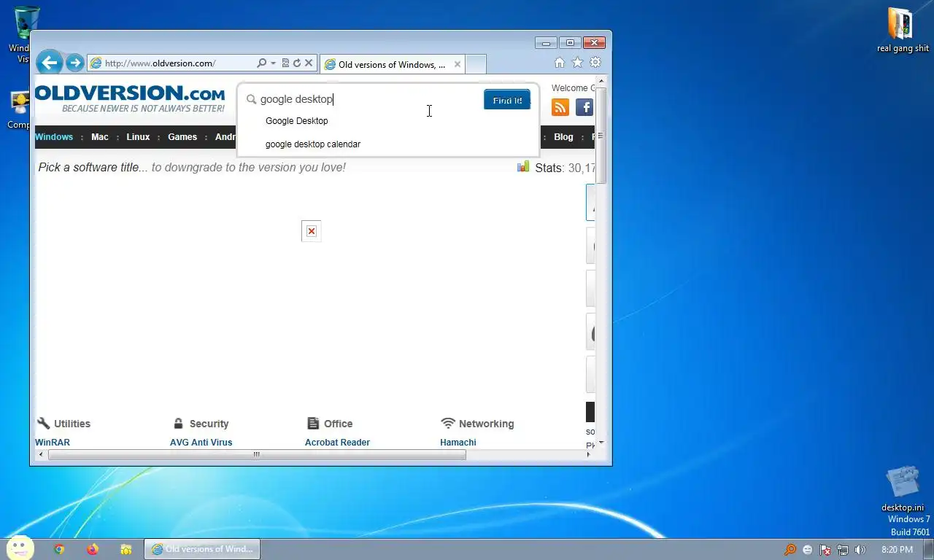Open the taskbar file explorer icon
Viewport: 934px width, 560px height.
click(126, 549)
